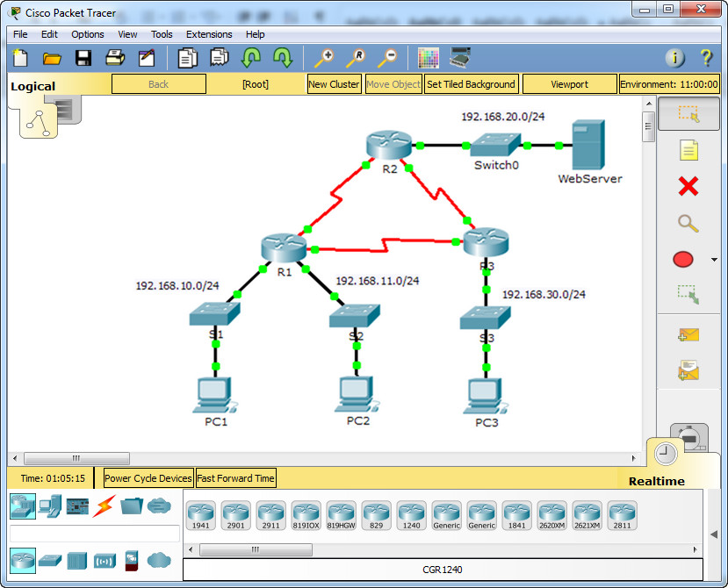Viewport: 728px width, 588px height.
Task: Open the Tools menu
Action: point(162,34)
